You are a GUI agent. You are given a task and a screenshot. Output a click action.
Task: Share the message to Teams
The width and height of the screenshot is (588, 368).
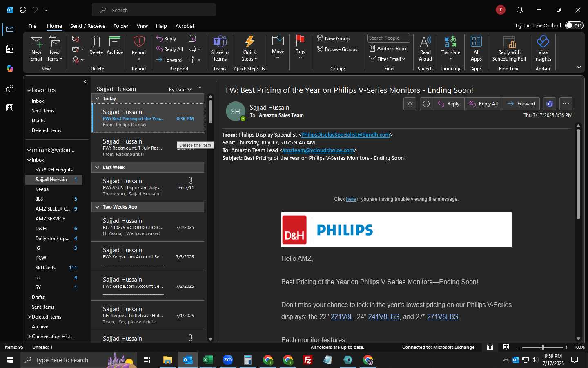click(x=220, y=48)
